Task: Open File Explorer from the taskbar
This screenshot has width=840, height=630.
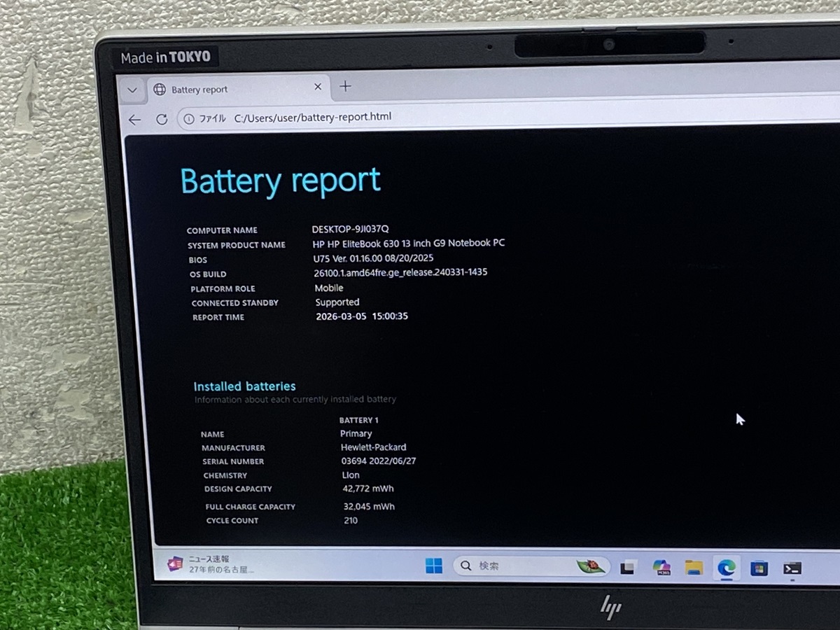Action: click(694, 568)
